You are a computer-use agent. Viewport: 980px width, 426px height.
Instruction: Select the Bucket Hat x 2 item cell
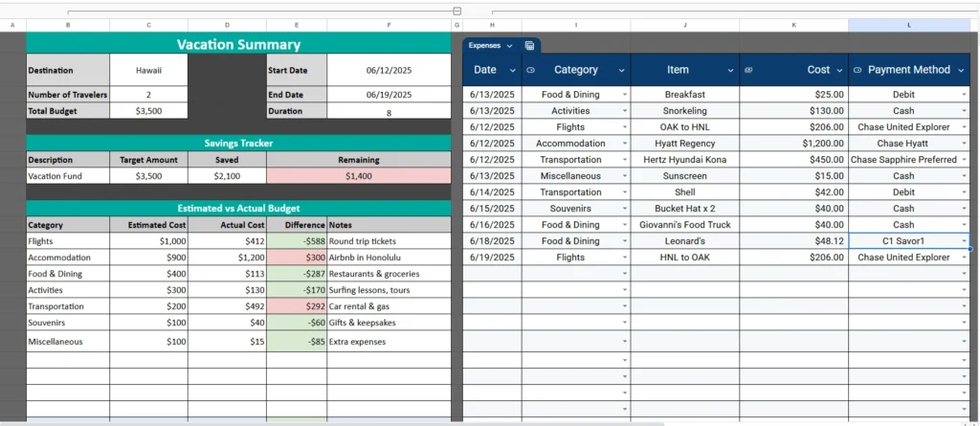(685, 209)
